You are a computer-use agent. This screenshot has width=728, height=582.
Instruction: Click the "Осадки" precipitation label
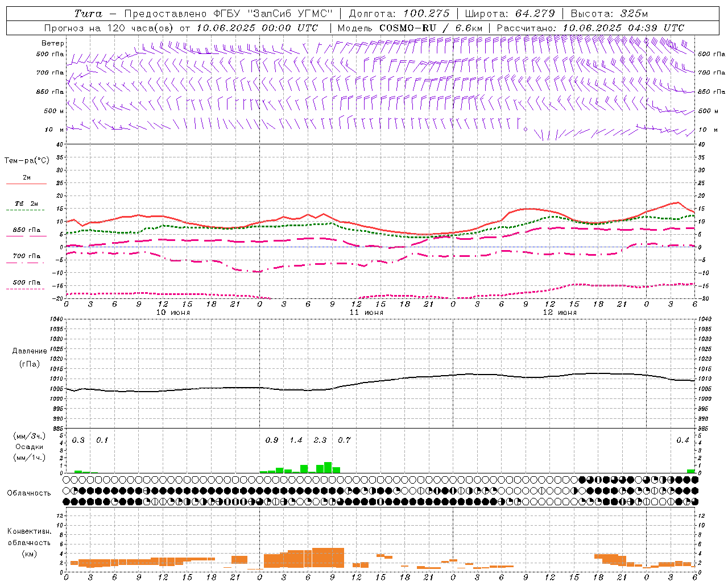coord(29,447)
